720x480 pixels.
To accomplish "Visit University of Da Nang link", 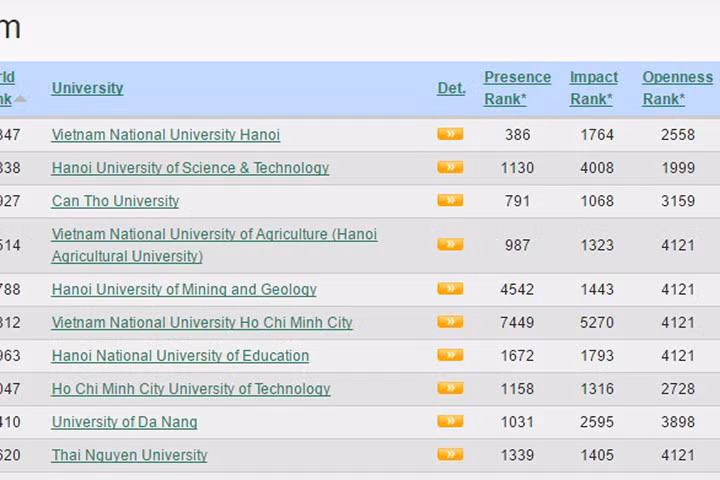I will click(x=124, y=422).
